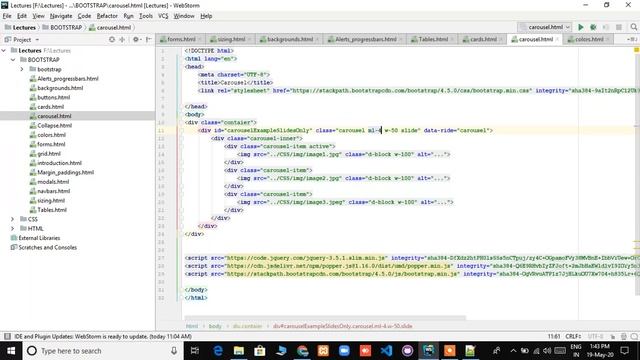Open GitHub Desktop from taskbar
640x360 pixels.
click(x=407, y=351)
